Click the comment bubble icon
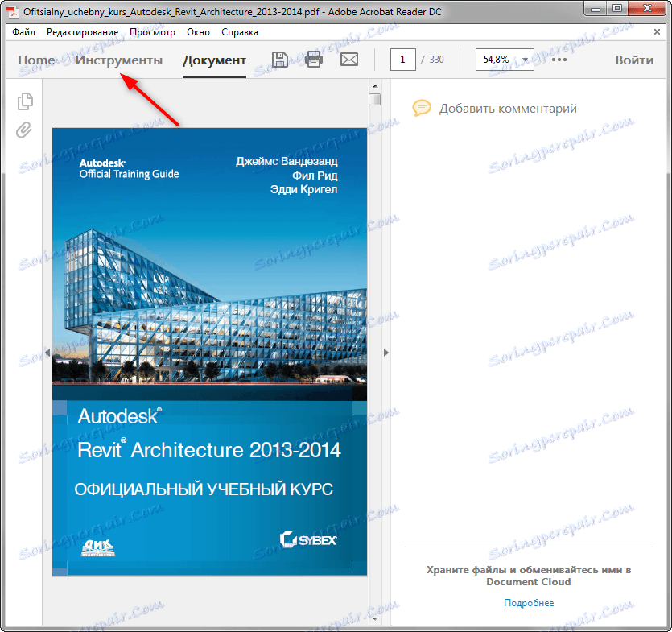The width and height of the screenshot is (672, 632). click(421, 108)
